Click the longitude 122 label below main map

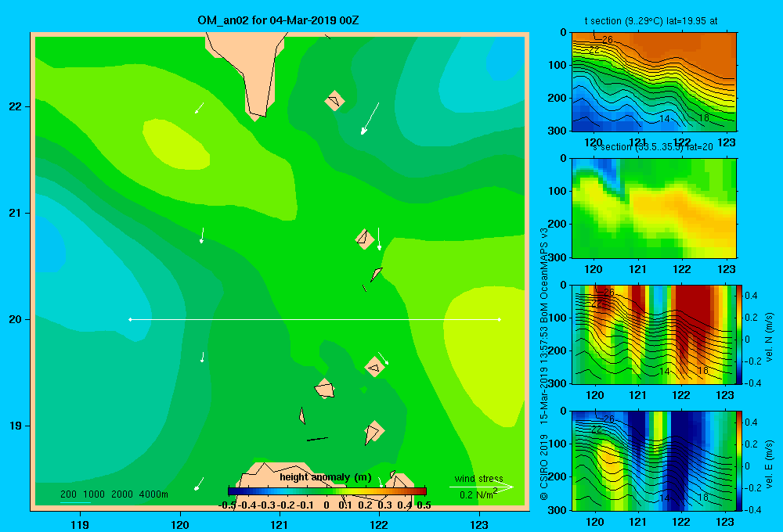point(380,524)
